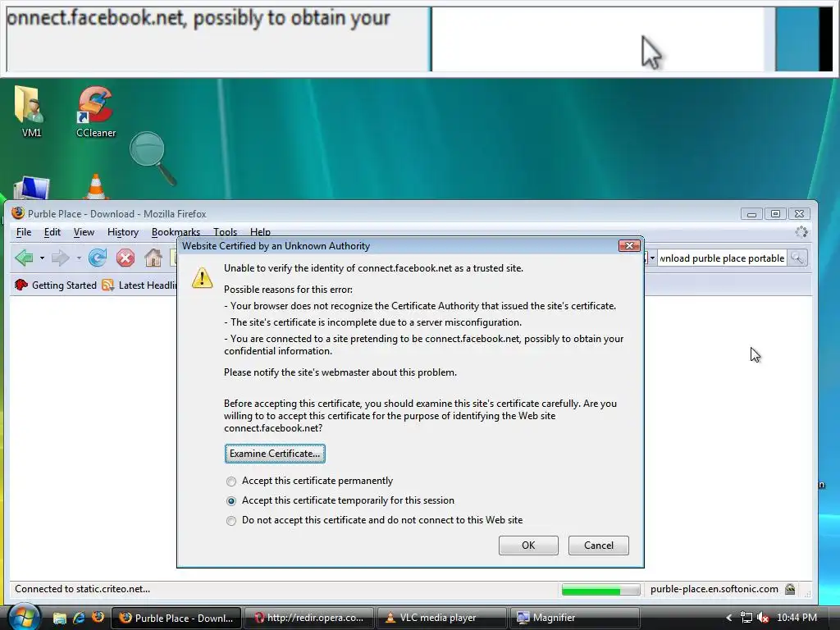Screen dimensions: 840x630
Task: Open the VM1 folder desktop icon
Action: coord(30,110)
